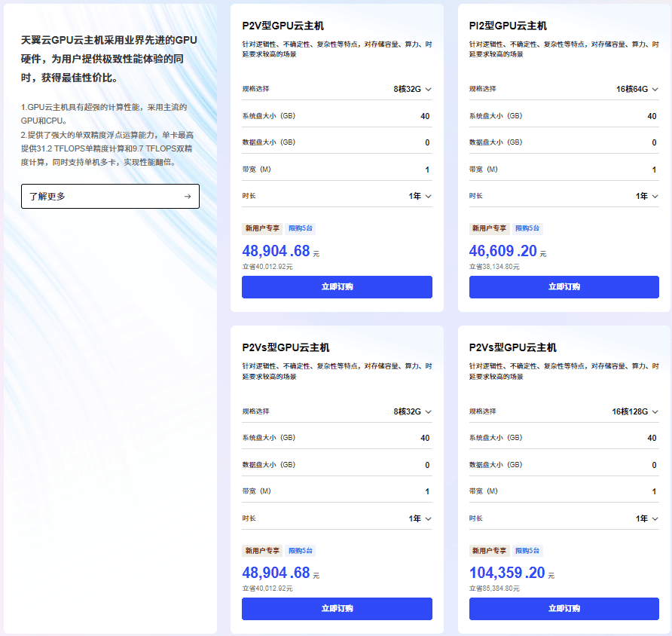Viewport: 672px width, 636px height.
Task: Click the 了解更多 button
Action: click(110, 196)
